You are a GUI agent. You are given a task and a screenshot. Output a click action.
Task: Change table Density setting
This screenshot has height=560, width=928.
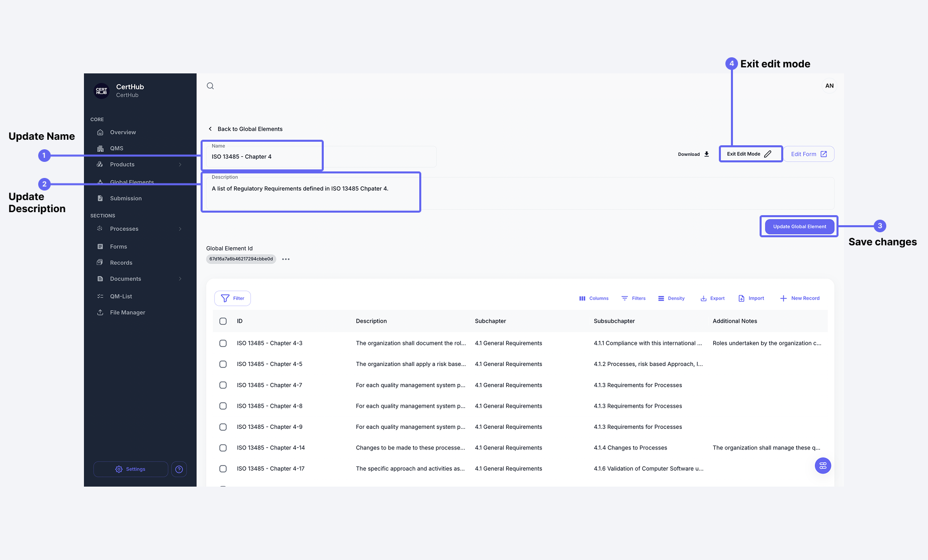[671, 299]
